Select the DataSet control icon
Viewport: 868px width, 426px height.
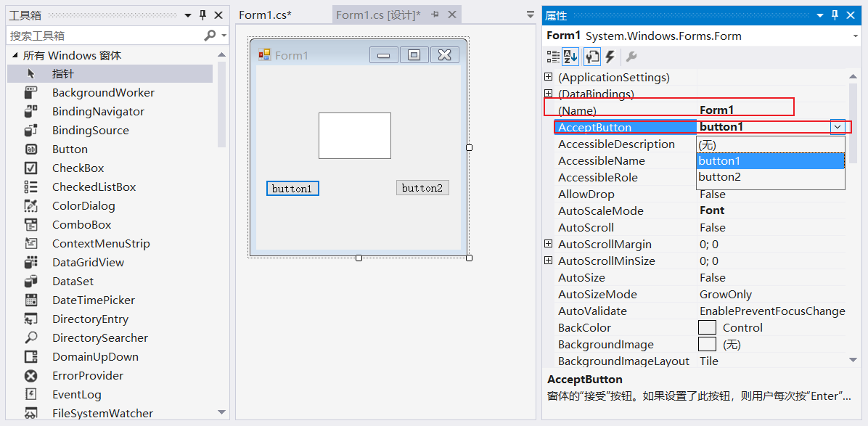[x=31, y=281]
